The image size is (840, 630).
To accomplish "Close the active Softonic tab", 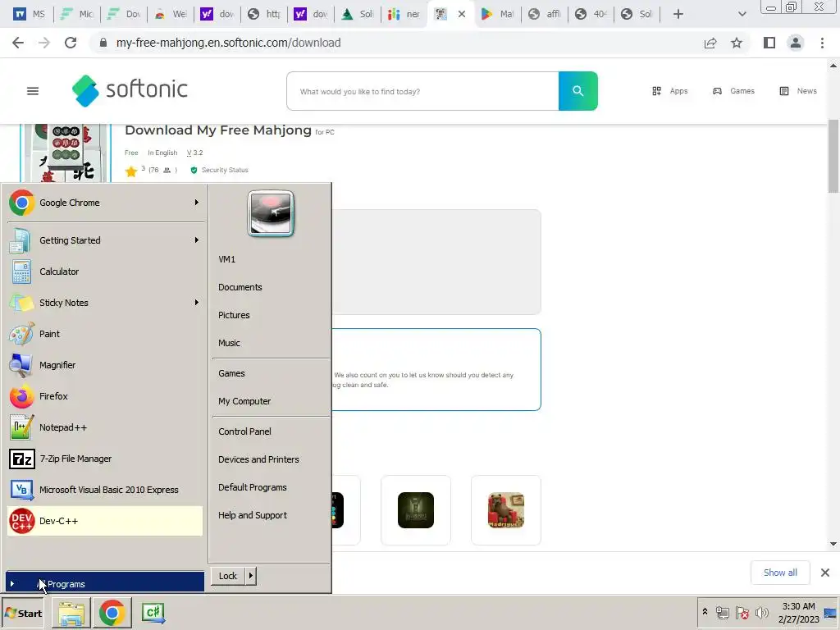I will coord(462,15).
